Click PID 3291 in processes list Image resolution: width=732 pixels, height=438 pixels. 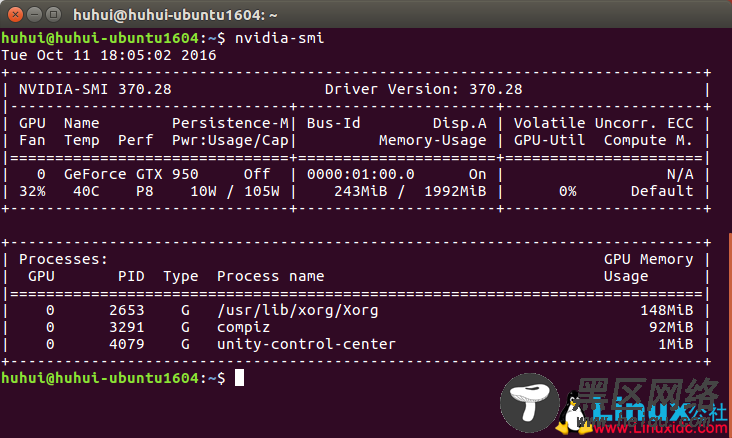pyautogui.click(x=127, y=327)
